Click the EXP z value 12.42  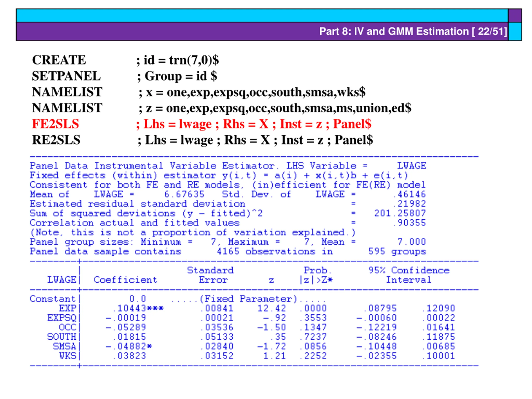coord(272,308)
